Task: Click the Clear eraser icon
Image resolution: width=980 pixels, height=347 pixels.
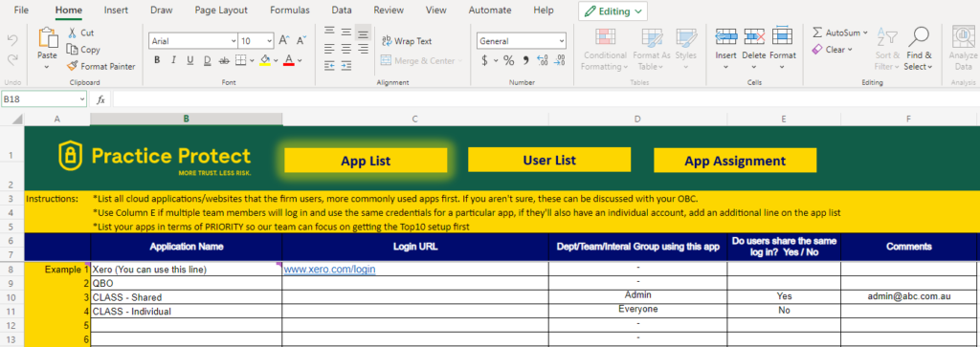Action: click(817, 50)
